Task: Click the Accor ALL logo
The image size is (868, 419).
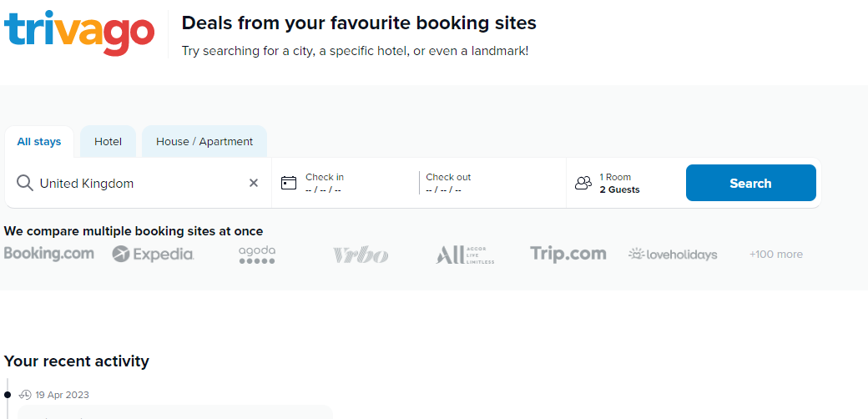Action: click(465, 255)
